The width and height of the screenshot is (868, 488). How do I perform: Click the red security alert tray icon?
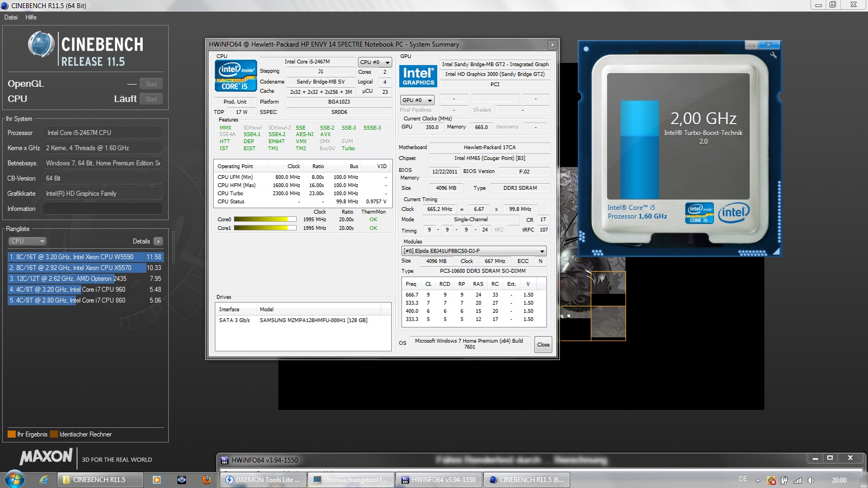tap(771, 480)
